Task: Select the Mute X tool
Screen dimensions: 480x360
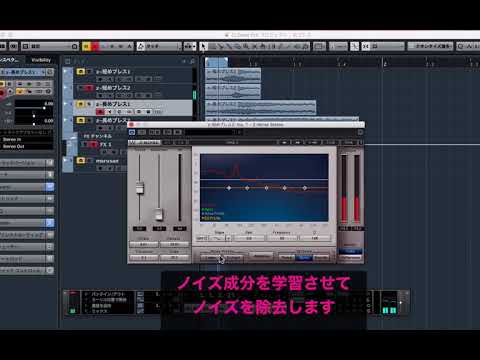Action: tap(255, 46)
